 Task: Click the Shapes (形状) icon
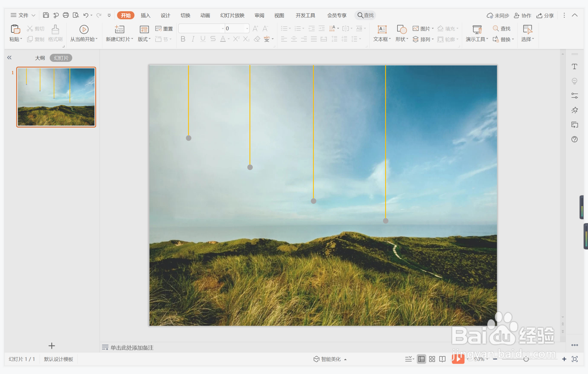click(x=401, y=29)
